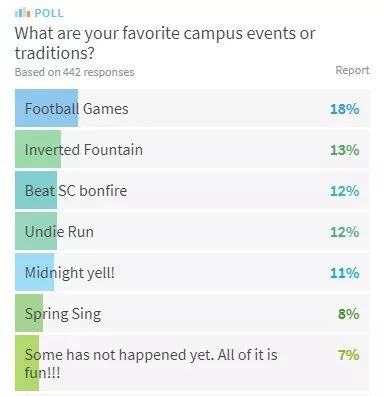Screen dimensions: 384x396
Task: Pick the Undie Run poll row
Action: pyautogui.click(x=192, y=231)
